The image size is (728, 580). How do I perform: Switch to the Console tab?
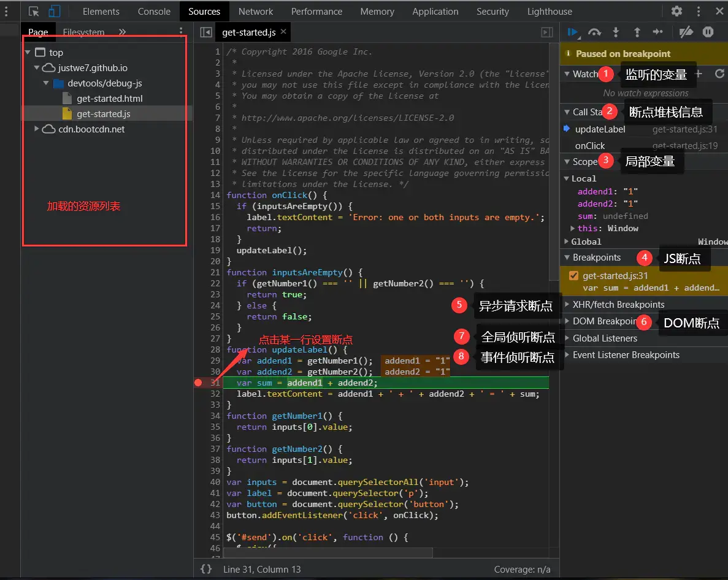point(154,12)
